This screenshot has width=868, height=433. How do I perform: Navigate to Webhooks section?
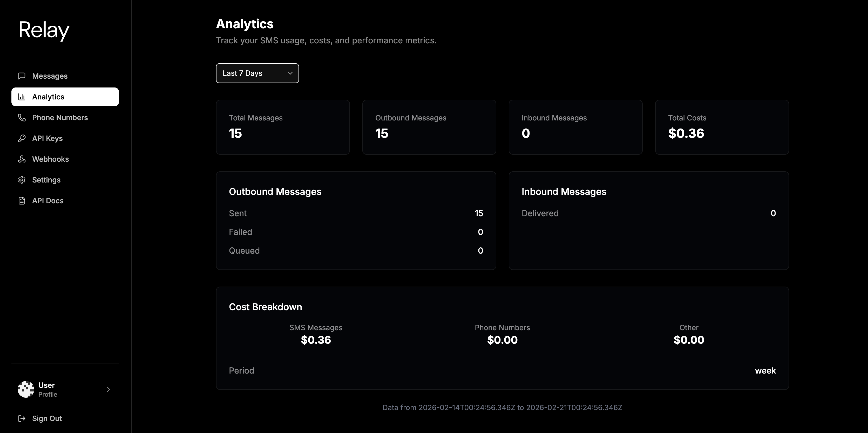coord(51,159)
